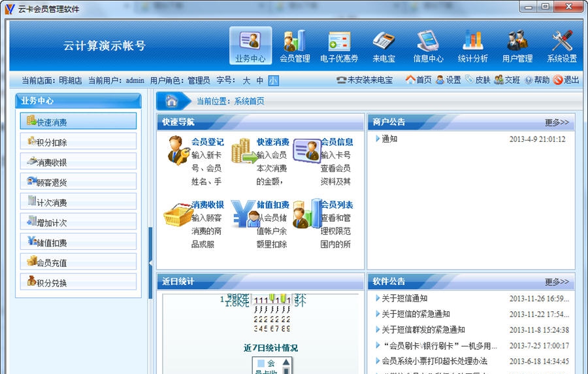Image resolution: width=588 pixels, height=374 pixels.
Task: Open 统计分析 chart icon
Action: click(x=472, y=46)
